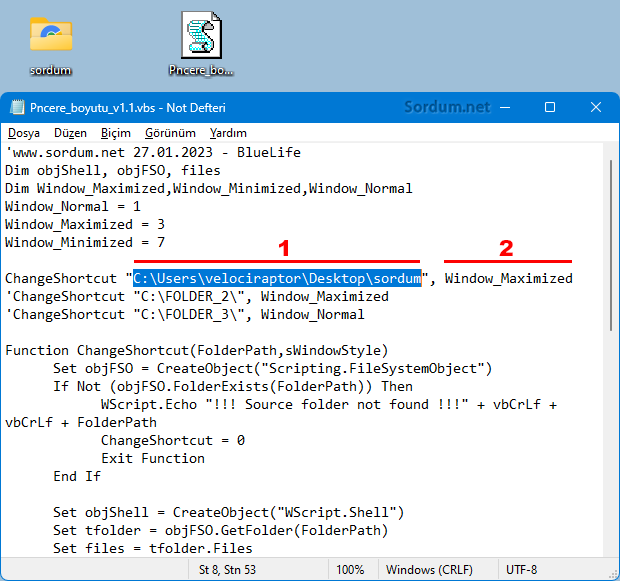Viewport: 620px width, 581px height.
Task: Click the line creating Scripting.FileSystemObject
Action: (273, 368)
